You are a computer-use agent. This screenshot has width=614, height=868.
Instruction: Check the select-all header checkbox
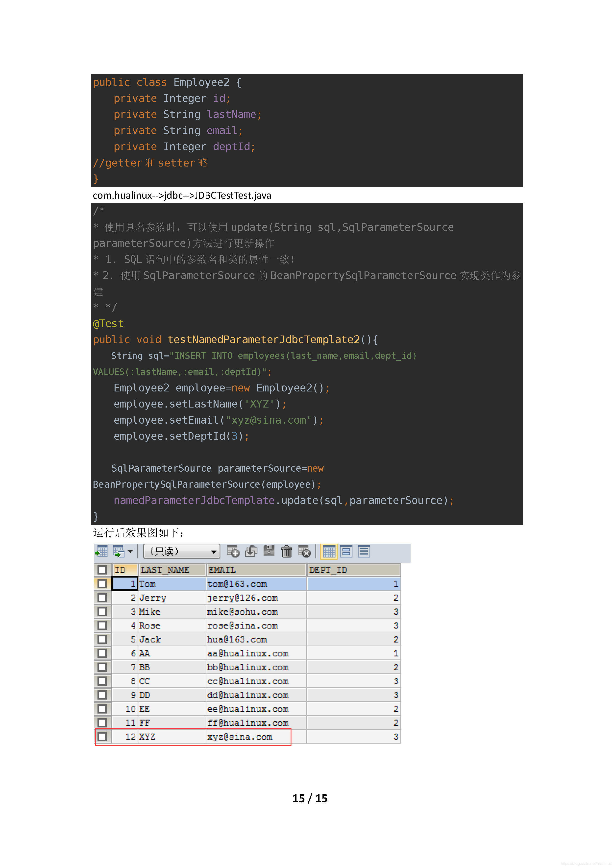pos(102,570)
